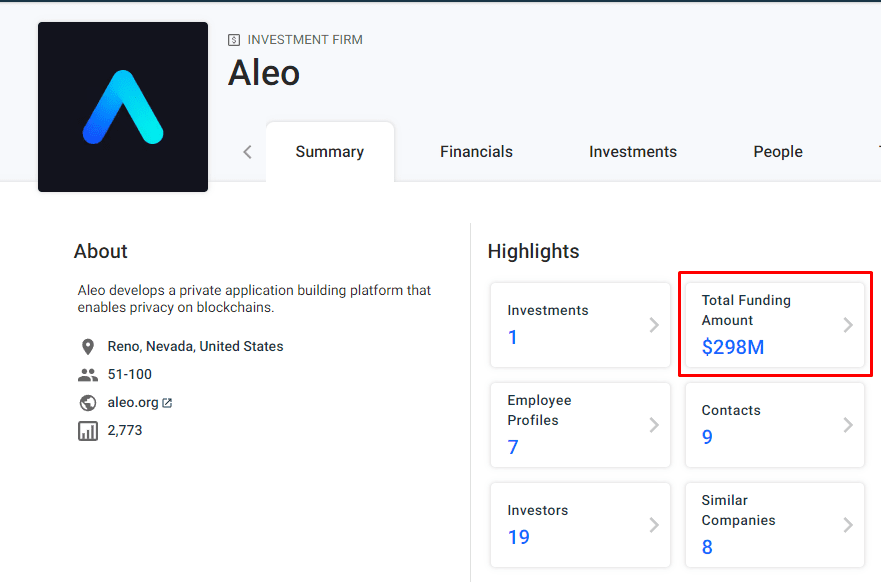Expand the Investments highlight card chevron
The height and width of the screenshot is (582, 881).
pos(654,325)
